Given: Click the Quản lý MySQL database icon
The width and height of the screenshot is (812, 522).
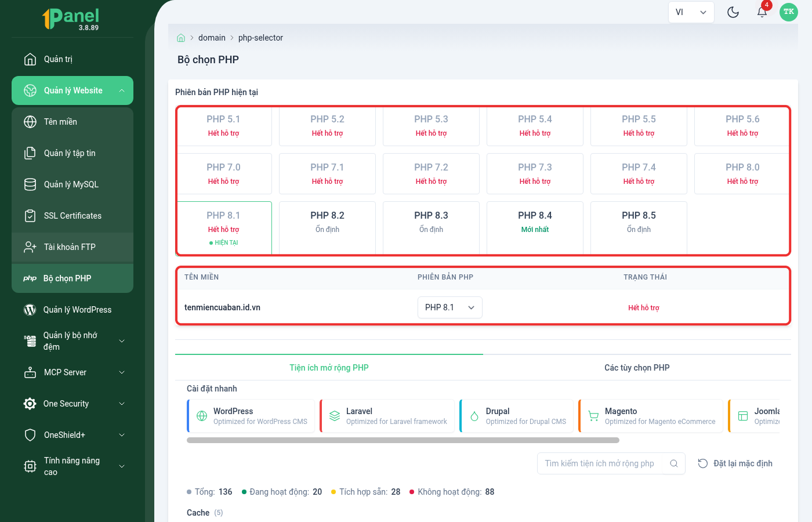Looking at the screenshot, I should 30,184.
